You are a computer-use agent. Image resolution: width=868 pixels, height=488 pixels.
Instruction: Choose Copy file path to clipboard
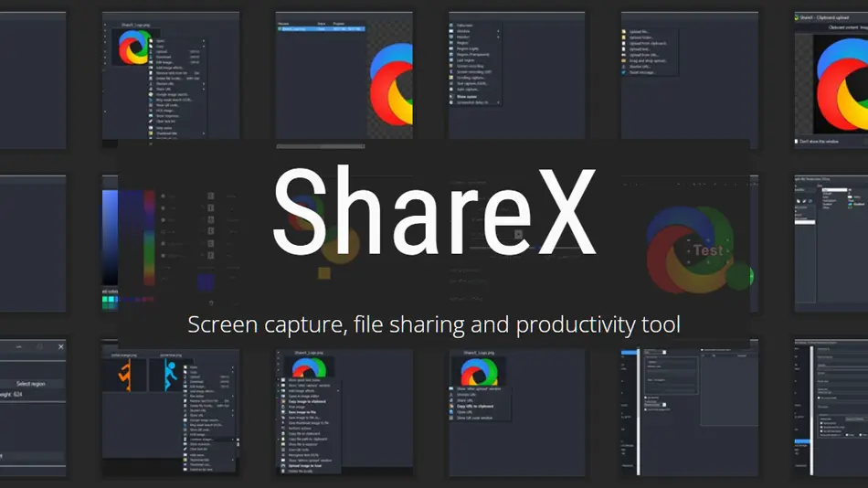coord(308,439)
